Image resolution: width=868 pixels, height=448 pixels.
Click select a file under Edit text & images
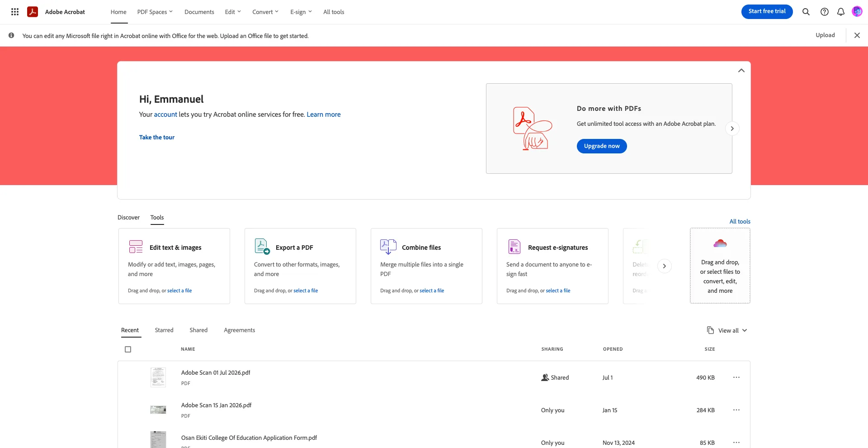pos(179,291)
